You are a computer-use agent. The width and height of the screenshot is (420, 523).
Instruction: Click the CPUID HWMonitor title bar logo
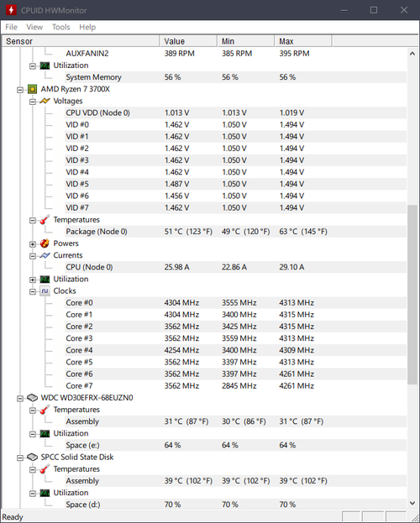11,10
